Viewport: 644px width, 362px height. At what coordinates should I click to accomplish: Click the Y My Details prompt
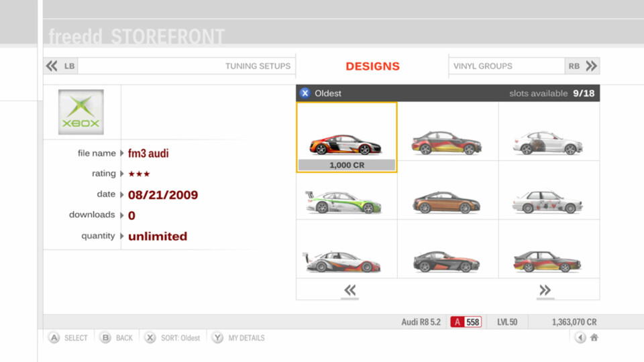tap(238, 338)
